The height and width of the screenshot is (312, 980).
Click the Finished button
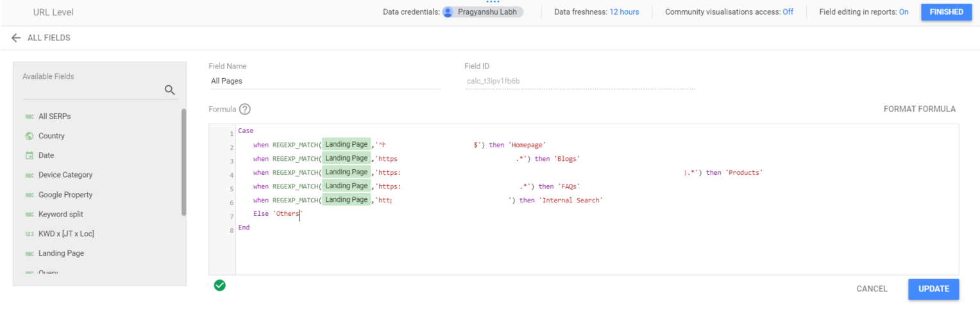(946, 12)
